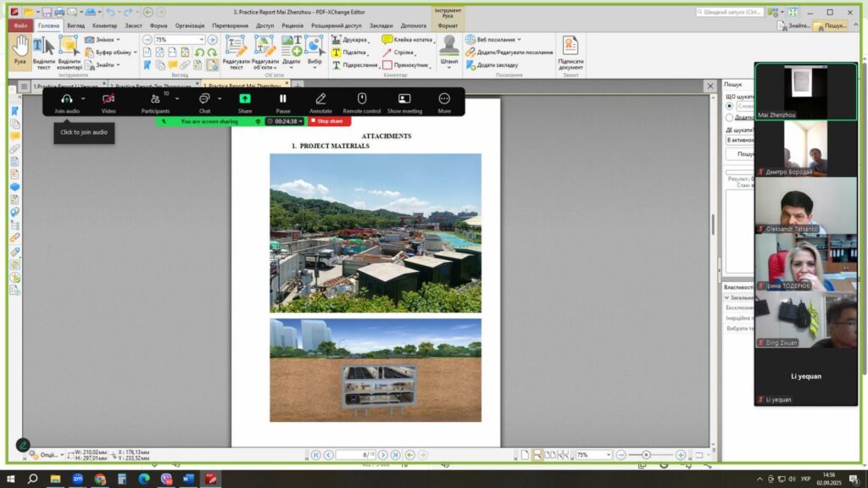868x488 pixels.
Task: Click Mai Zhenzhou video thumbnail
Action: click(805, 91)
